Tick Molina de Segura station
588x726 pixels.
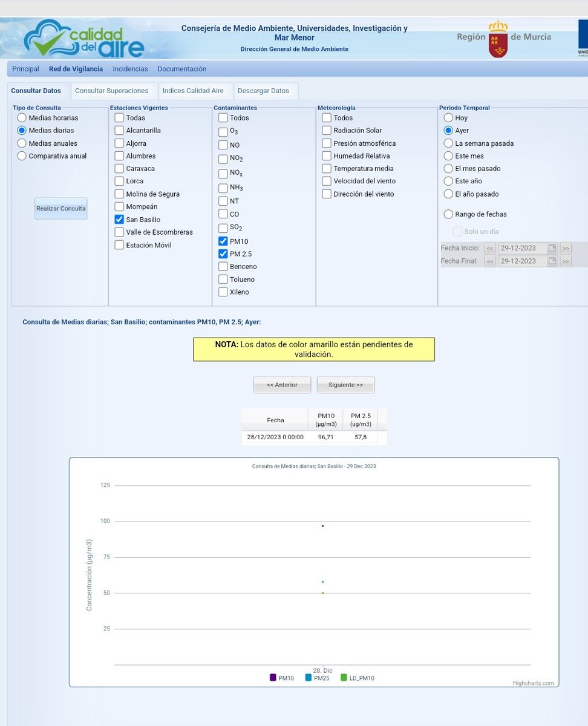(120, 194)
